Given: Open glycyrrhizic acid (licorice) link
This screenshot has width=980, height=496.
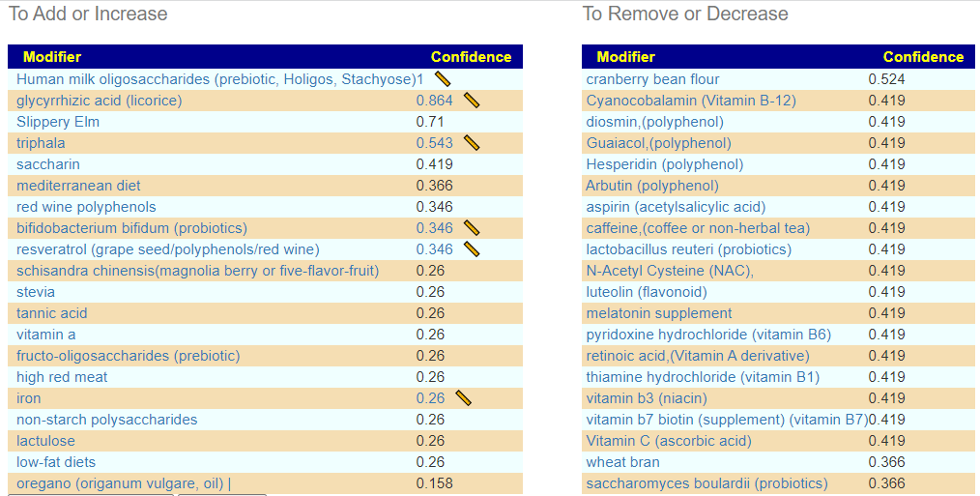Looking at the screenshot, I should (100, 101).
